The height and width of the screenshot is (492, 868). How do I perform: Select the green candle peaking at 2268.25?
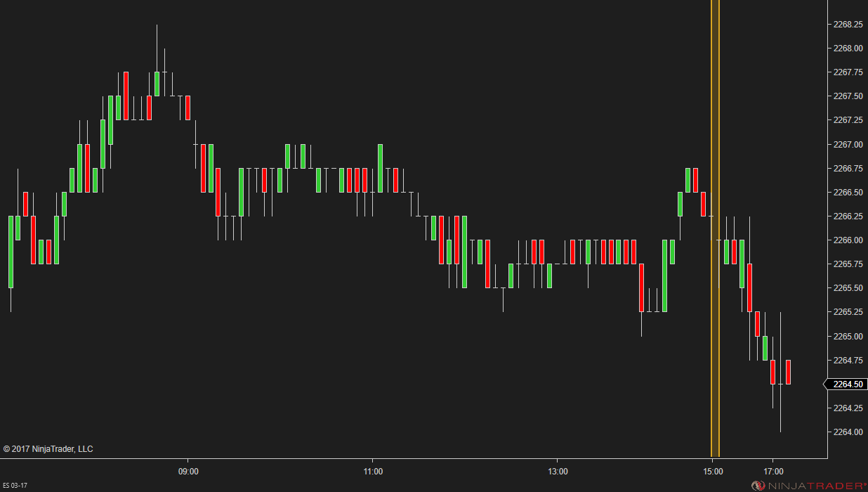tap(157, 83)
